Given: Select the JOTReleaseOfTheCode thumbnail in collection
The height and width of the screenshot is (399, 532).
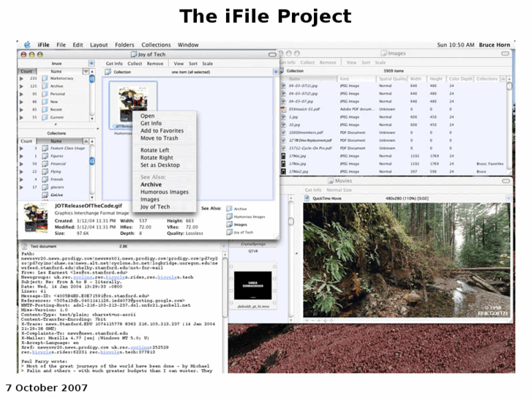Looking at the screenshot, I should click(133, 105).
